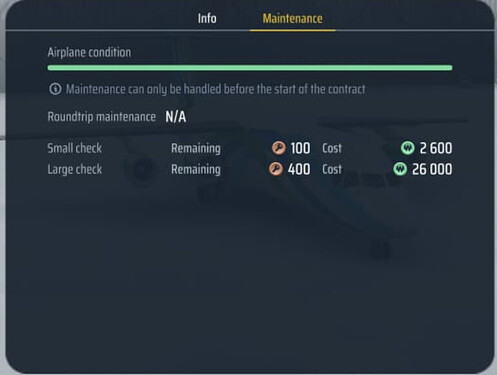Select the Large check row label
The height and width of the screenshot is (375, 497).
(x=75, y=169)
